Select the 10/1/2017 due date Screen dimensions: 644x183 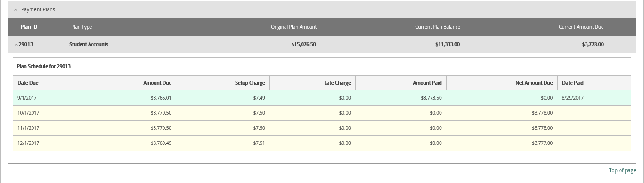(x=28, y=113)
